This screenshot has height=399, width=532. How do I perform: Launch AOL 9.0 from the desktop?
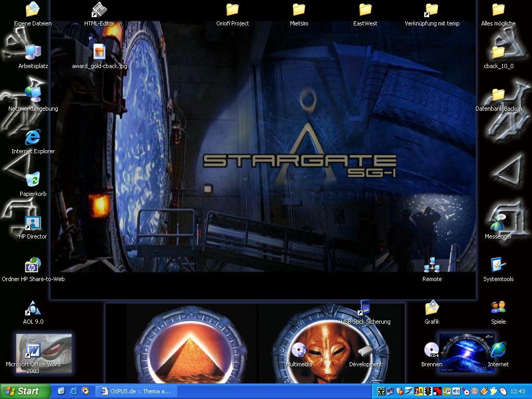point(33,308)
